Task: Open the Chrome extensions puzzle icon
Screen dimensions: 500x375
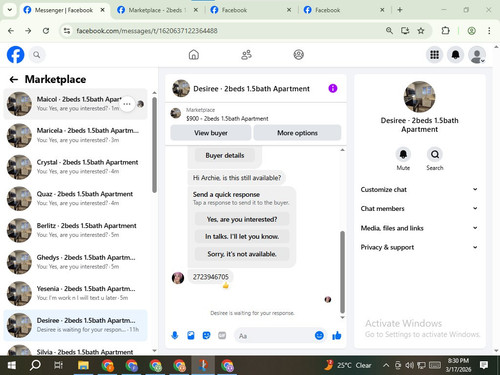Action: [x=445, y=31]
